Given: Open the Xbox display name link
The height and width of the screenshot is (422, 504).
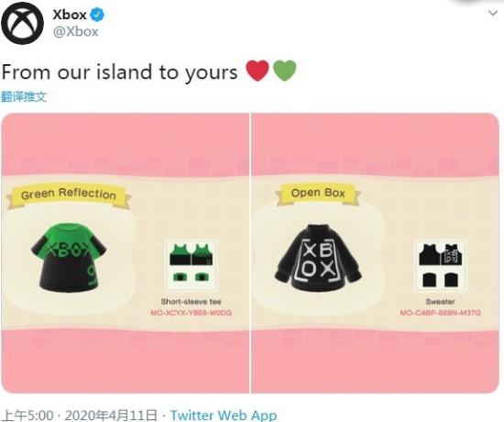Looking at the screenshot, I should (x=70, y=15).
